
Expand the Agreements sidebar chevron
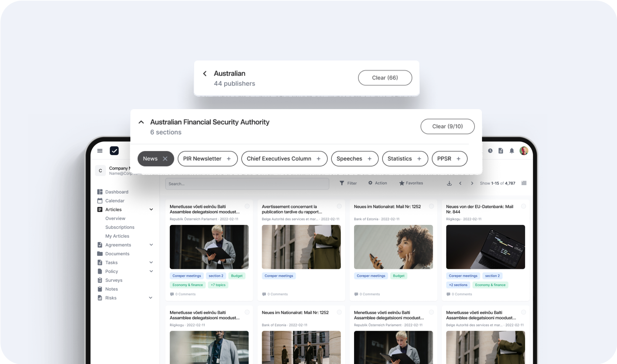151,245
